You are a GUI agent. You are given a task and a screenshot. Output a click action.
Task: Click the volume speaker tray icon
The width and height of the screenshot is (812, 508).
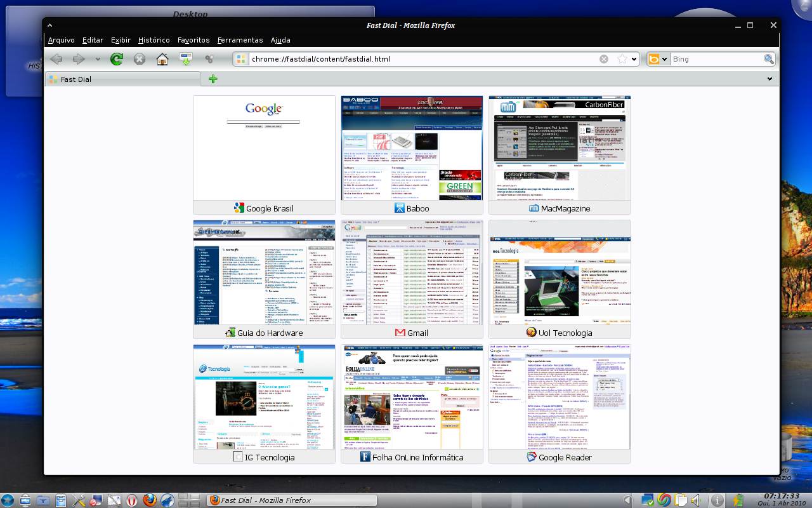(695, 500)
